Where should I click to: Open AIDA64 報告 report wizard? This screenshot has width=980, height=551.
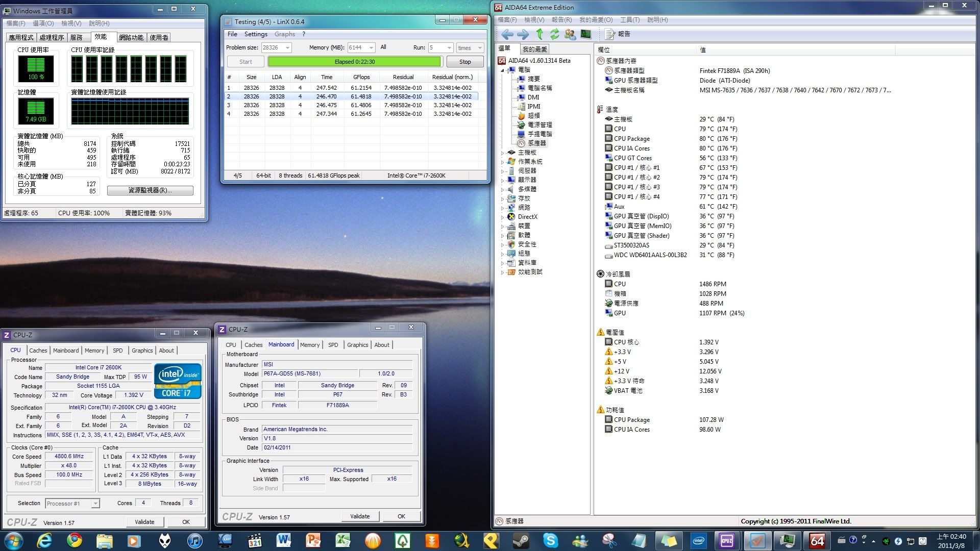tap(618, 34)
